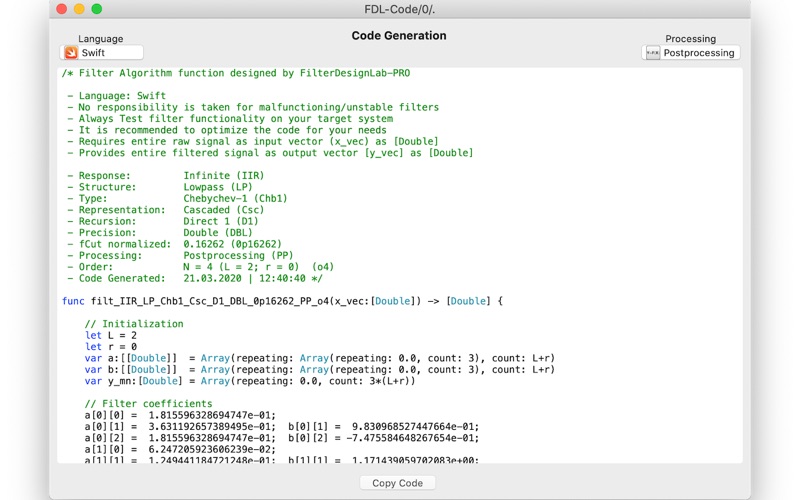Click the window title 'FDL-Code/0/.'
Image resolution: width=800 pixels, height=500 pixels.
[x=399, y=9]
